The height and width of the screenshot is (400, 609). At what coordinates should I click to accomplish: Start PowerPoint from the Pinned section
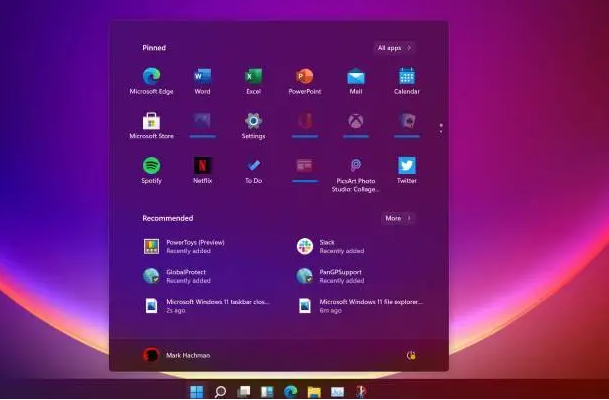pos(305,81)
